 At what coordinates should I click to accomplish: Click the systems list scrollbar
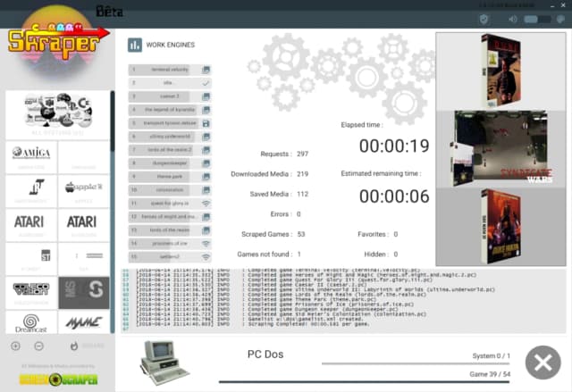(113, 212)
